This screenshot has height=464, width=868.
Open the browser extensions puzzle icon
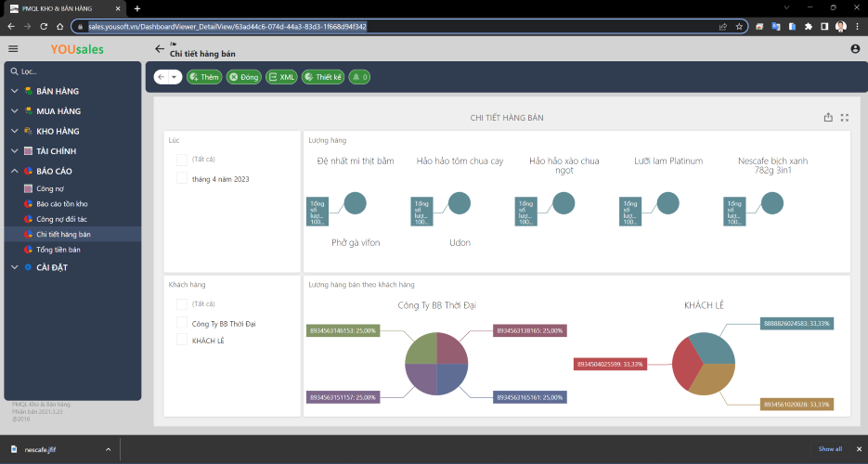tap(809, 27)
